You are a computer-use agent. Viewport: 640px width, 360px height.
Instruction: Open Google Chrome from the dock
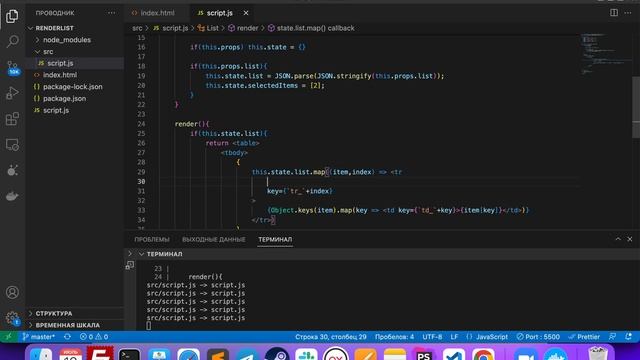click(483, 354)
